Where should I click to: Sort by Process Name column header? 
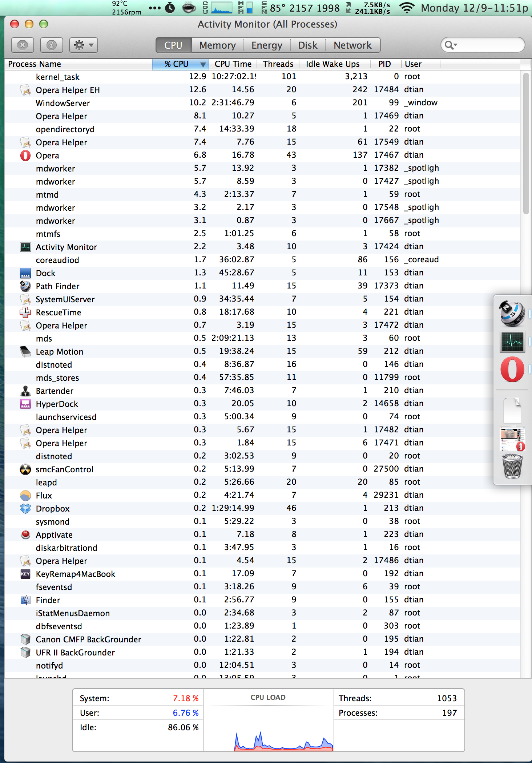pos(78,64)
